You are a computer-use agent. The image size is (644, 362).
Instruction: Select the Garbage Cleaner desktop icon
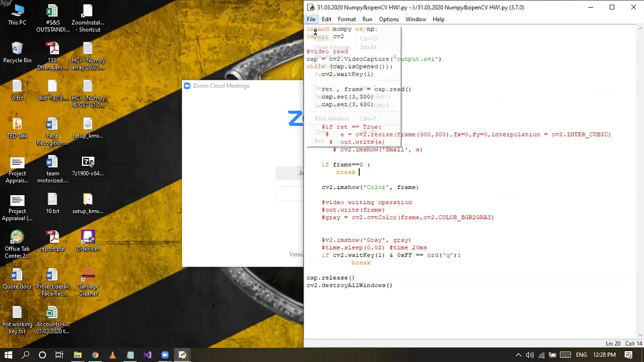coord(88,283)
